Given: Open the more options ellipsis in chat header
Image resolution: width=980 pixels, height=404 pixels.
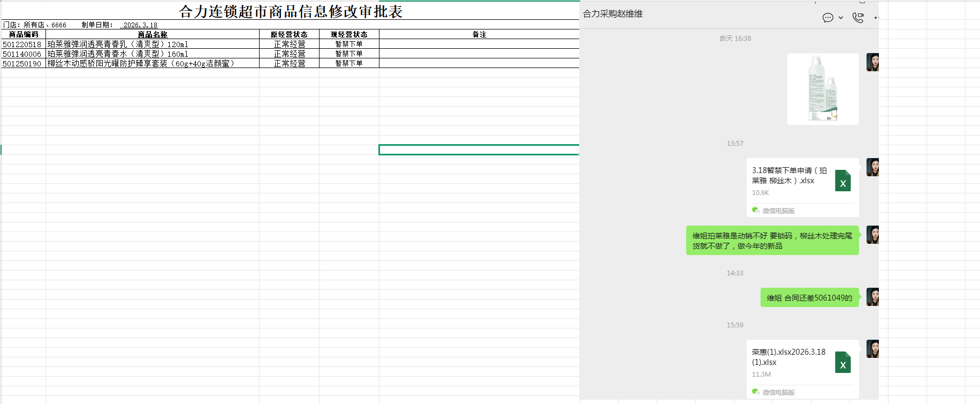Looking at the screenshot, I should pos(876,18).
